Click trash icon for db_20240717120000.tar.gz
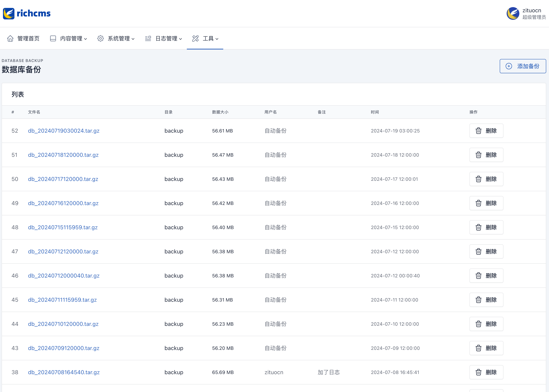 point(478,179)
